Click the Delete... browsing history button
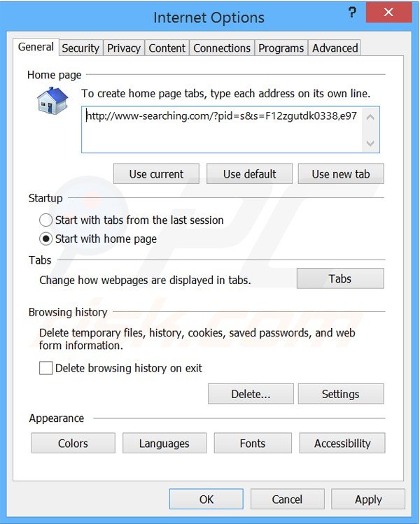 tap(251, 394)
